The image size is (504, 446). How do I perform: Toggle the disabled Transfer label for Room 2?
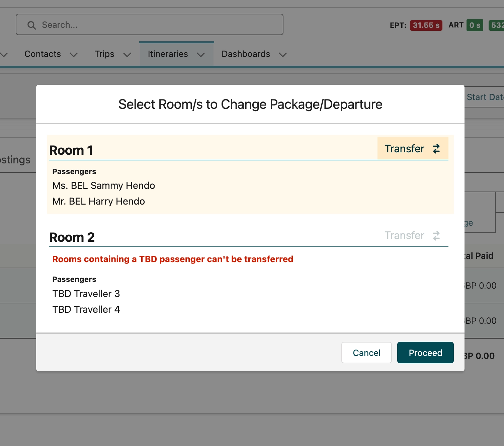coord(404,236)
